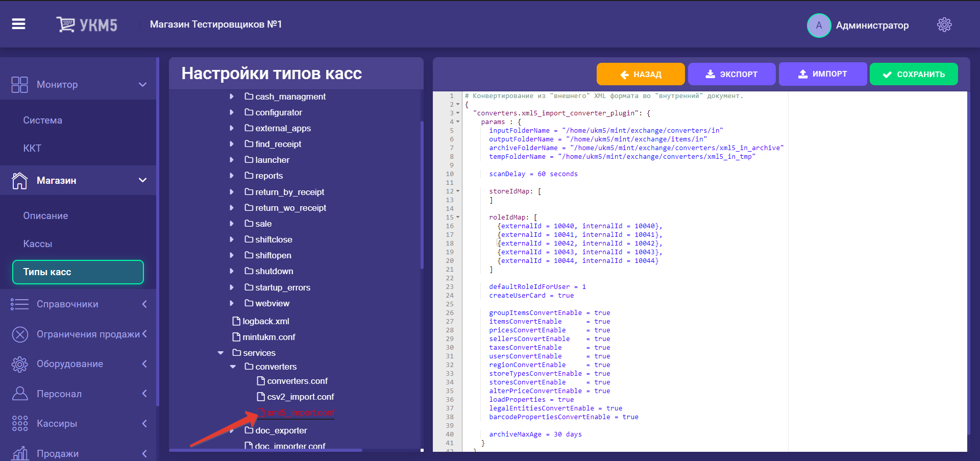Open the Кассиры menu section

point(57,424)
